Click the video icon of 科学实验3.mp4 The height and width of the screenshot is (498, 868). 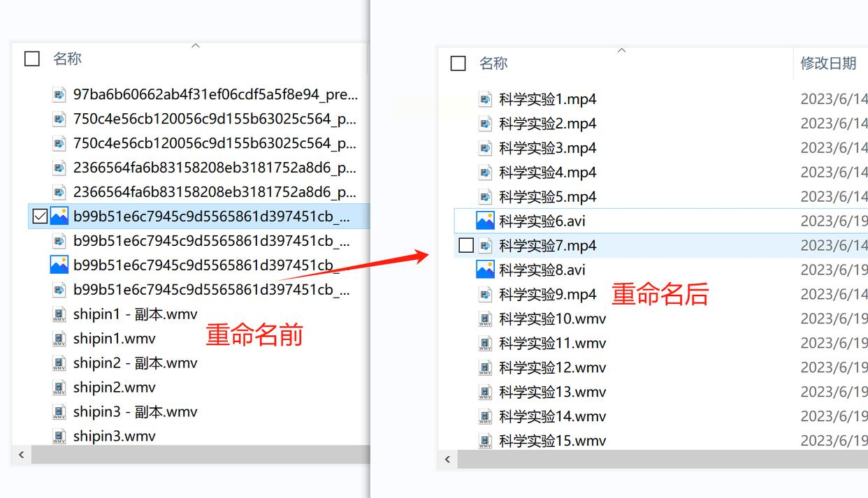click(485, 148)
